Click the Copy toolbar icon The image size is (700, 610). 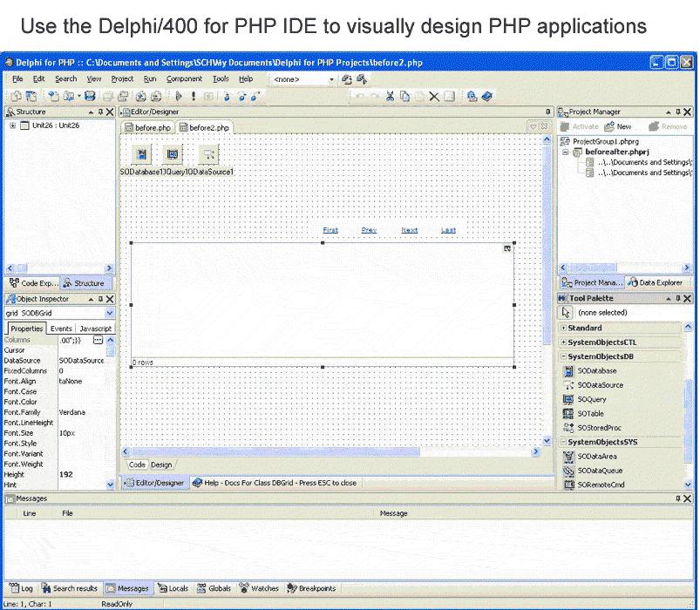(404, 96)
